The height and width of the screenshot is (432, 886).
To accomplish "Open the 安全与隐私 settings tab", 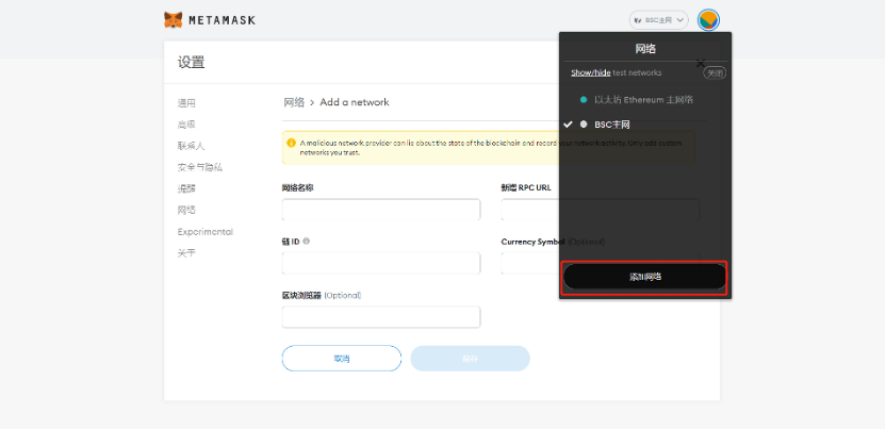I will (200, 168).
